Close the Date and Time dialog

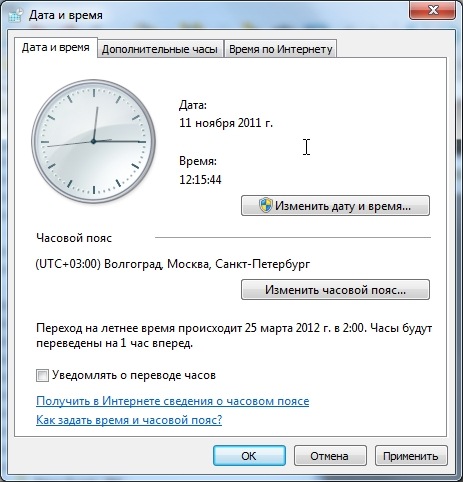[432, 10]
